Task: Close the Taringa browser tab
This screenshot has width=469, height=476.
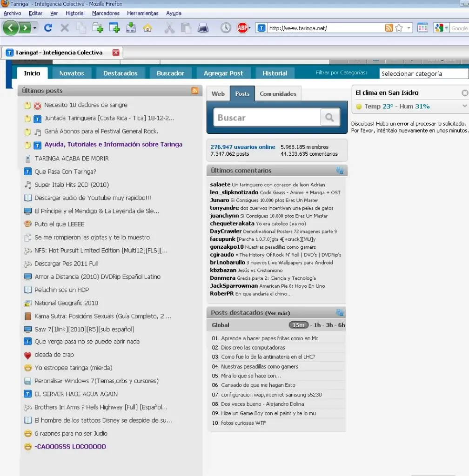Action: tap(116, 53)
